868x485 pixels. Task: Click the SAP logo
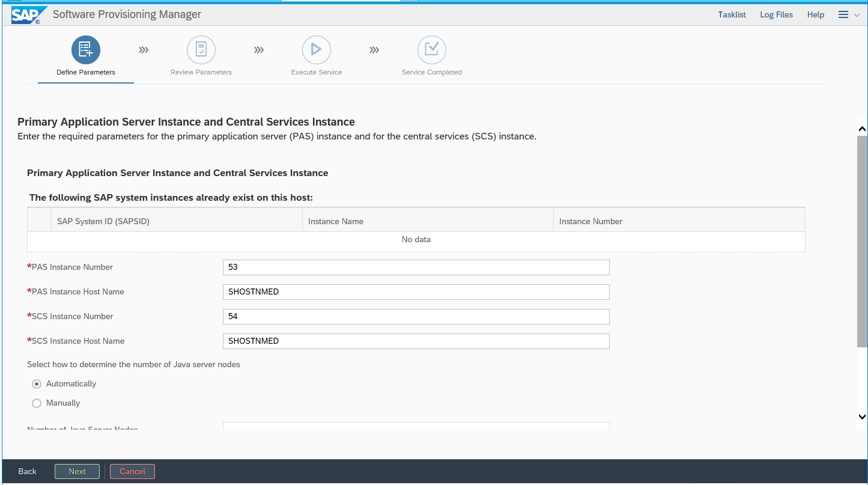28,15
